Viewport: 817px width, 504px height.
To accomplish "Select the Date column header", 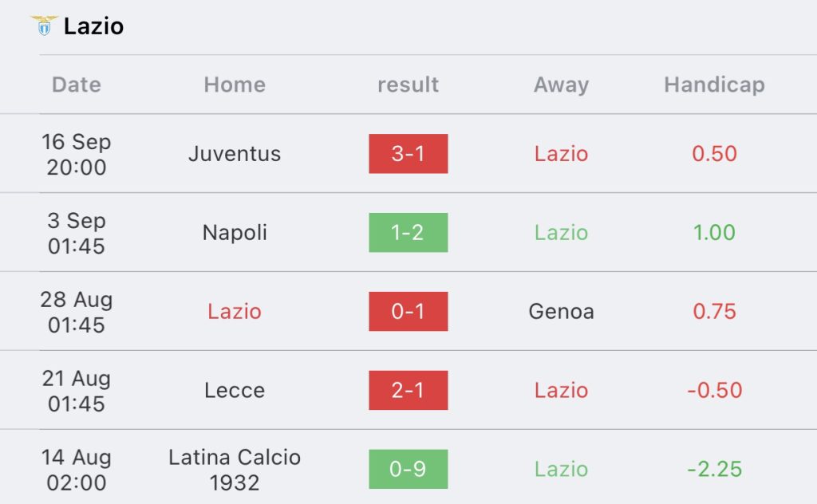I will [x=77, y=85].
